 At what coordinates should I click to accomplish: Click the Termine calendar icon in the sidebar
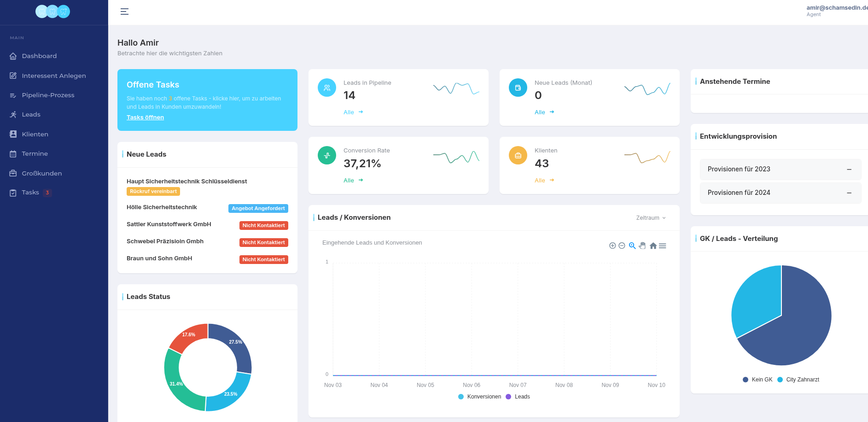click(x=13, y=153)
